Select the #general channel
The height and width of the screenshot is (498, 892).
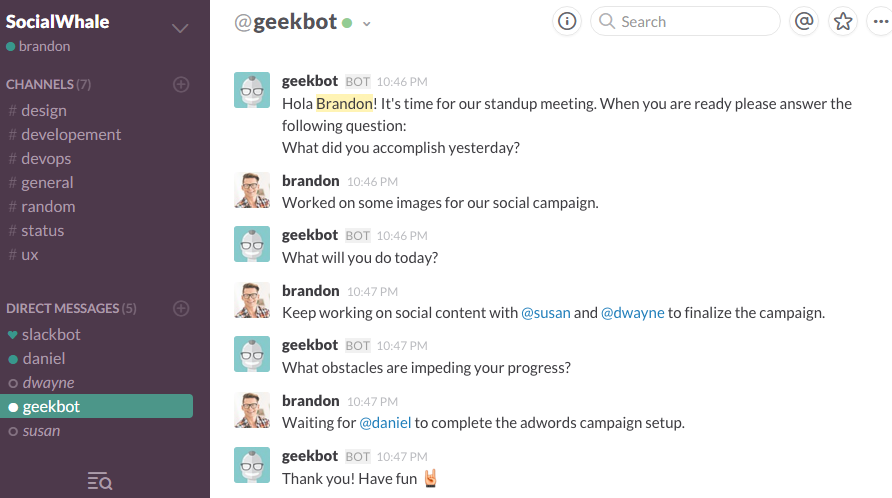point(47,182)
